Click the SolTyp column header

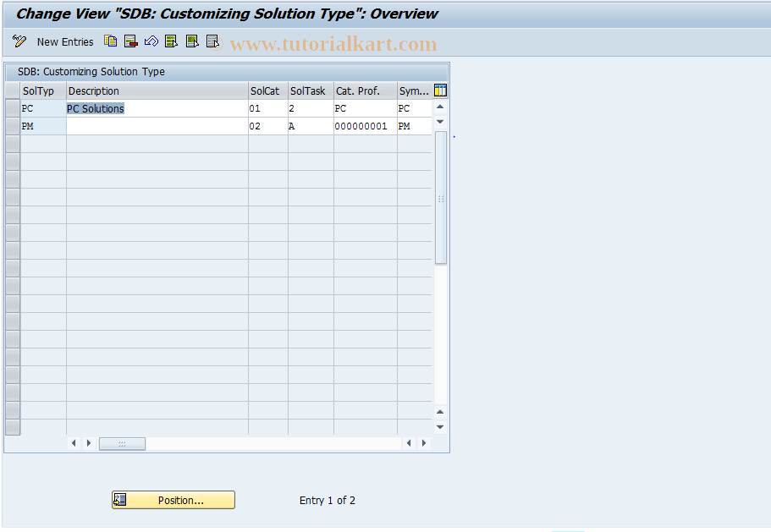click(x=43, y=90)
